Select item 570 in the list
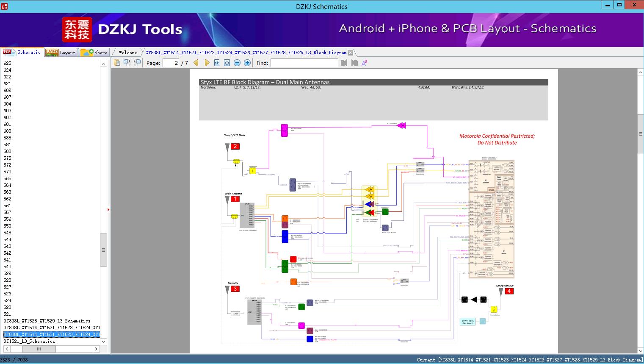The width and height of the screenshot is (644, 364). pyautogui.click(x=8, y=172)
